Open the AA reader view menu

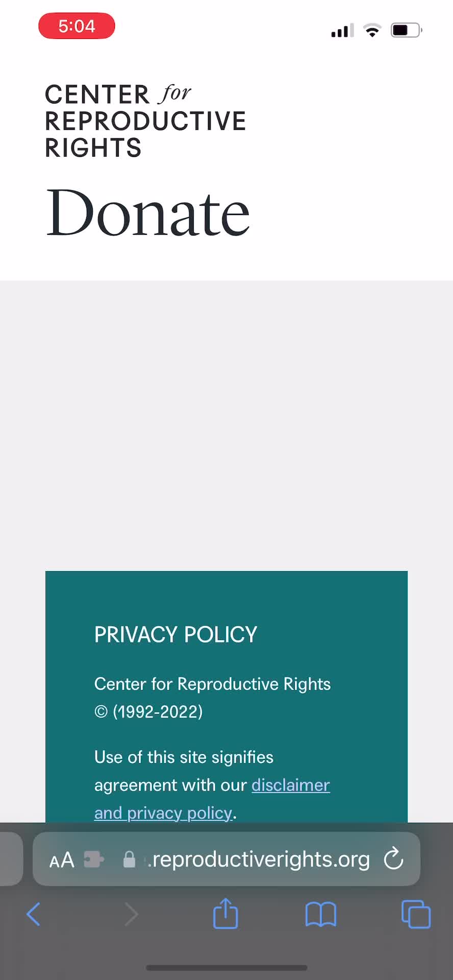tap(62, 860)
